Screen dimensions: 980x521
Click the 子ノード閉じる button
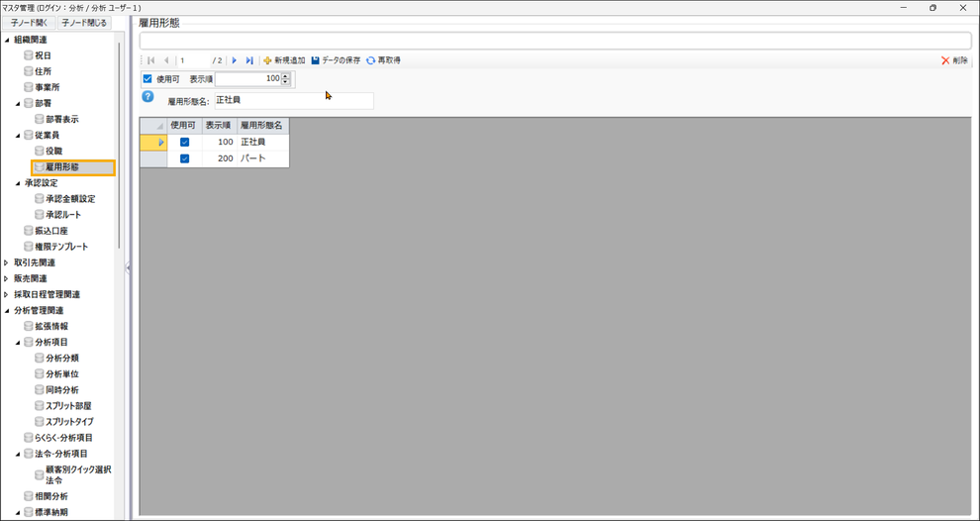[84, 23]
